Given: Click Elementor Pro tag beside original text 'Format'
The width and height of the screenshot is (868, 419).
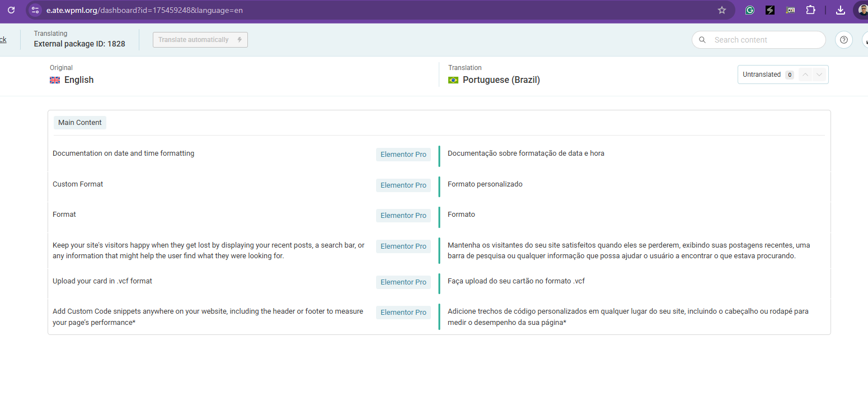Looking at the screenshot, I should (x=403, y=216).
